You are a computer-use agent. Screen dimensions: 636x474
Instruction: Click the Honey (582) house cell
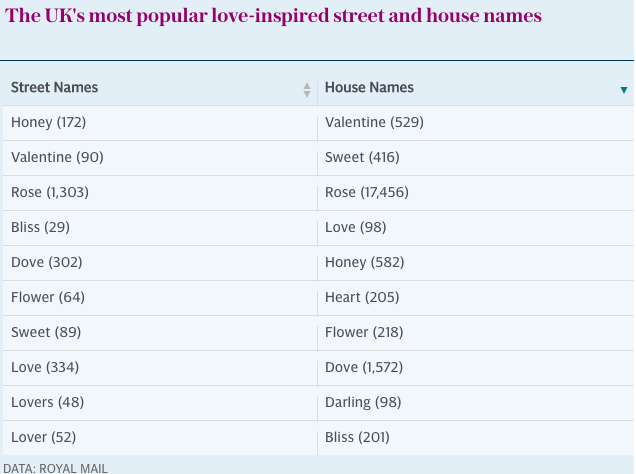click(475, 263)
